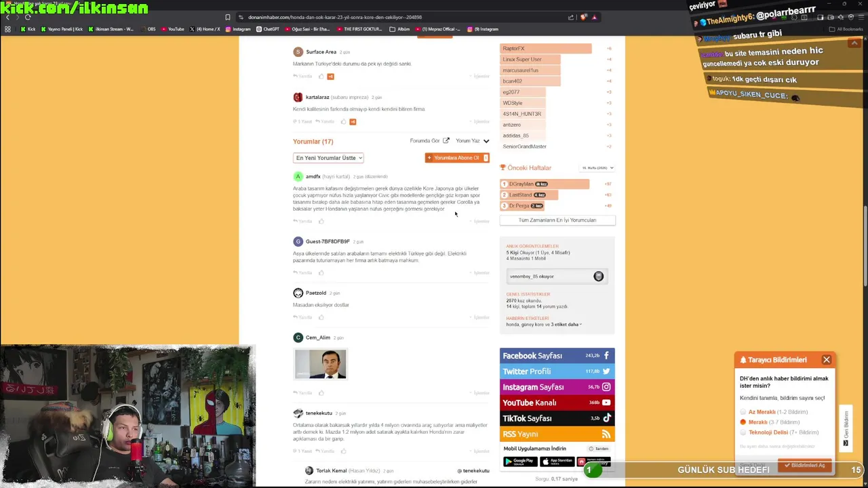Open the Torlak Kemal reply author
This screenshot has width=868, height=488.
coord(331,470)
